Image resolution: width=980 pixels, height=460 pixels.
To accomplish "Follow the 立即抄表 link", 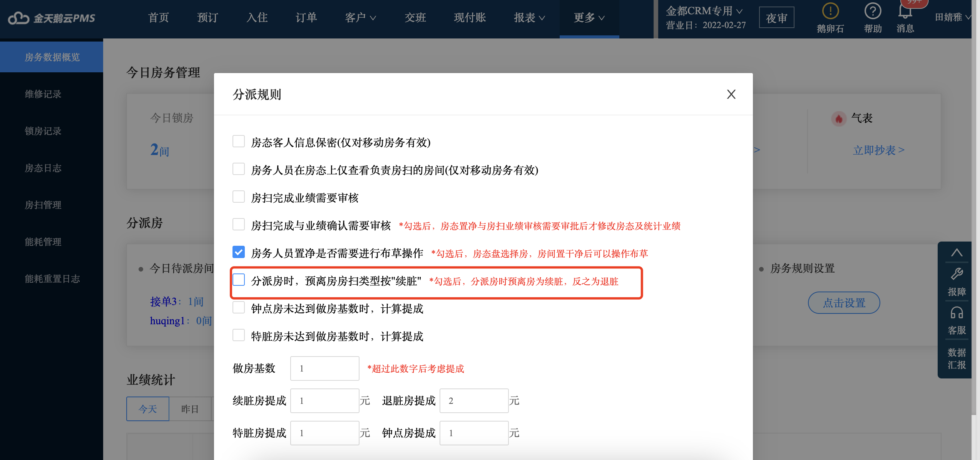I will [x=878, y=150].
